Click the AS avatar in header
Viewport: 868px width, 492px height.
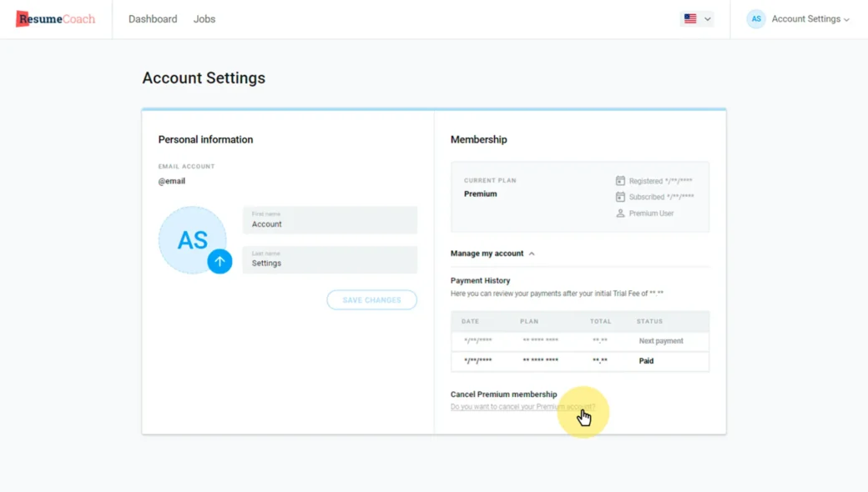pos(756,19)
